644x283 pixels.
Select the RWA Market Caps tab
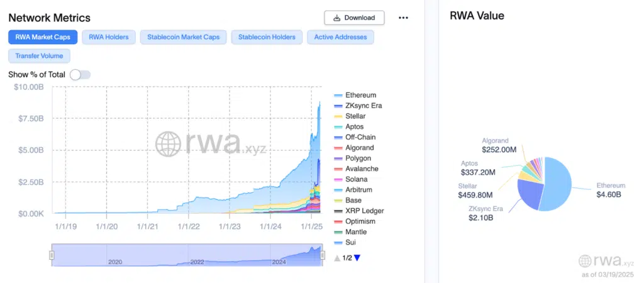tap(43, 37)
